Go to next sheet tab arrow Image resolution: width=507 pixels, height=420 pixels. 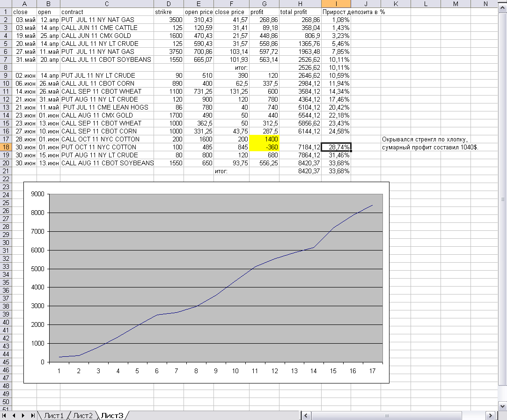click(x=23, y=415)
